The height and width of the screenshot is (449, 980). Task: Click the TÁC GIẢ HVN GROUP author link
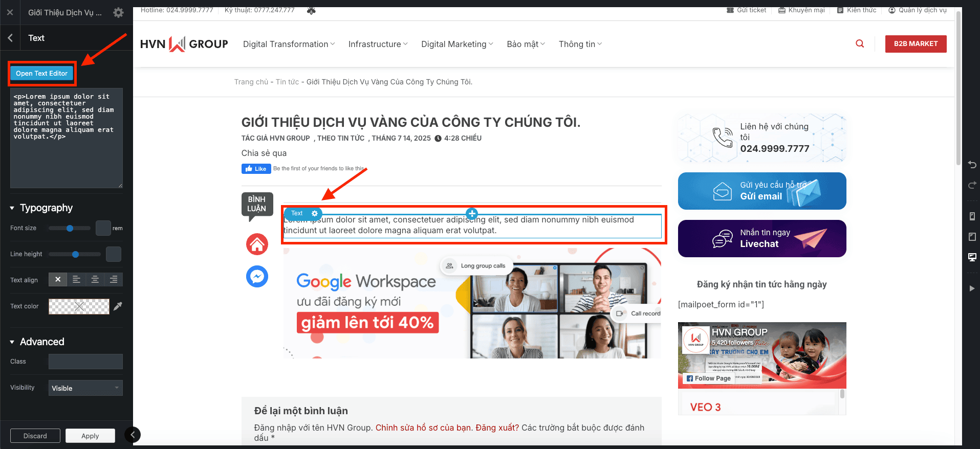275,138
